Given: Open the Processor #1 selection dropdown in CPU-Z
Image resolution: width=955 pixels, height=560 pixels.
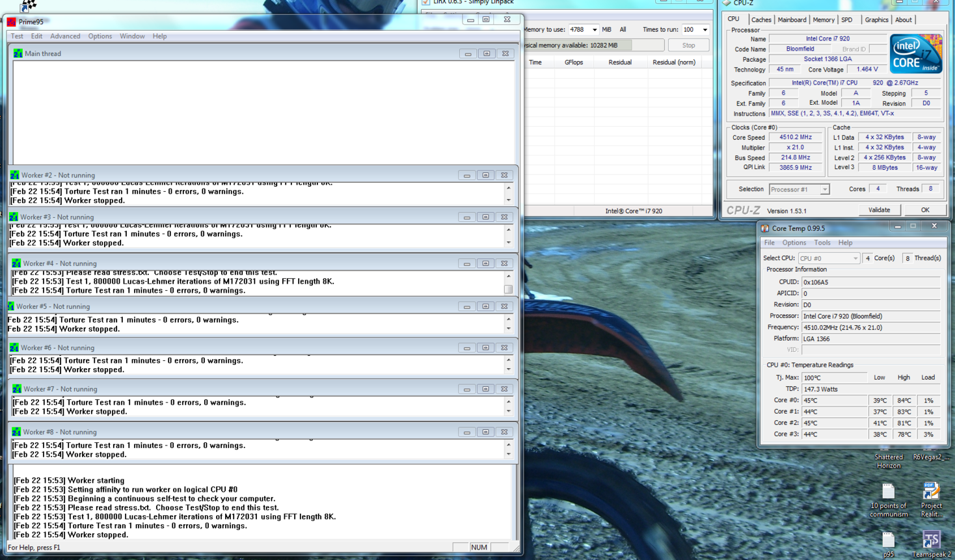Looking at the screenshot, I should point(825,189).
